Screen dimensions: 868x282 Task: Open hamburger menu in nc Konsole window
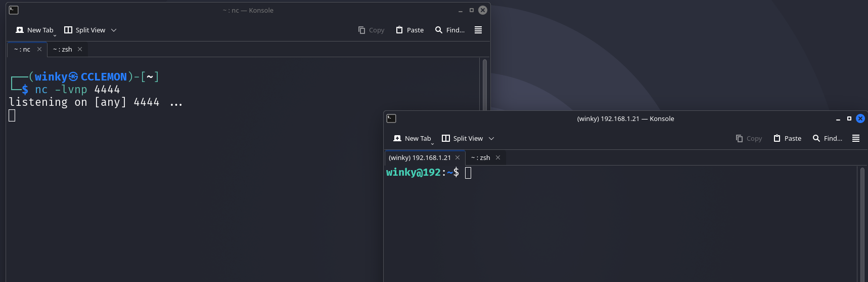[478, 30]
